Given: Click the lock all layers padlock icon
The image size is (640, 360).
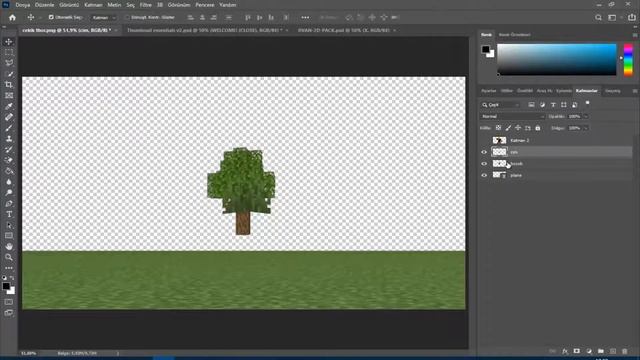Looking at the screenshot, I should click(538, 128).
